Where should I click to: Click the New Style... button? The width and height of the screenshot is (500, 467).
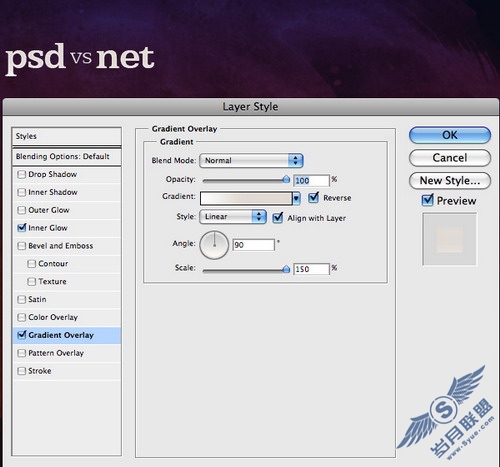(x=450, y=181)
